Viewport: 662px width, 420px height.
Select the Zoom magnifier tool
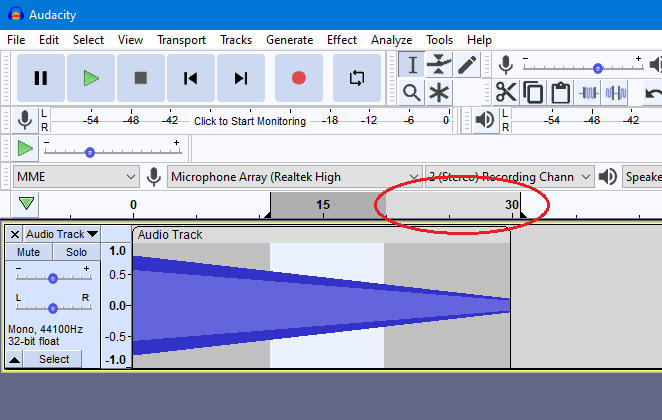pyautogui.click(x=412, y=92)
